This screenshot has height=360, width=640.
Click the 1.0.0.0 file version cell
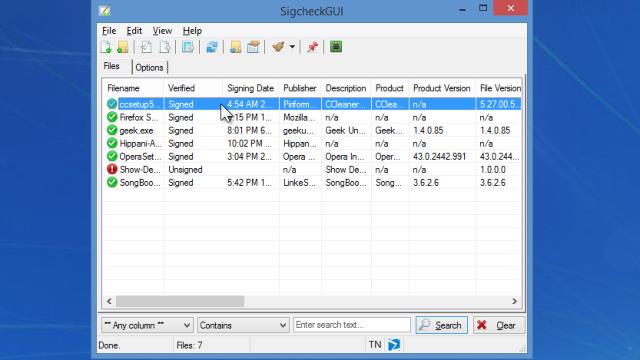click(493, 170)
